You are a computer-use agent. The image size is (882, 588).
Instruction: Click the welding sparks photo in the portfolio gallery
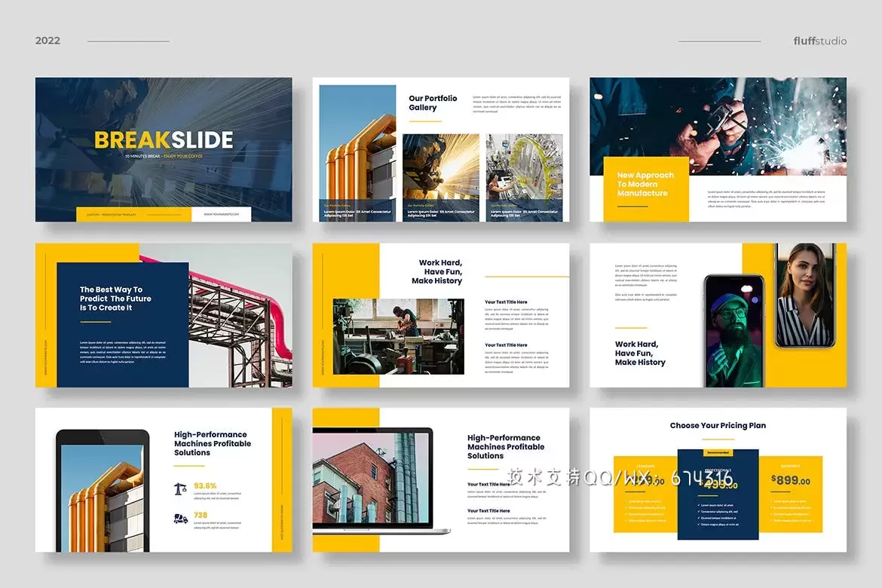click(x=440, y=170)
